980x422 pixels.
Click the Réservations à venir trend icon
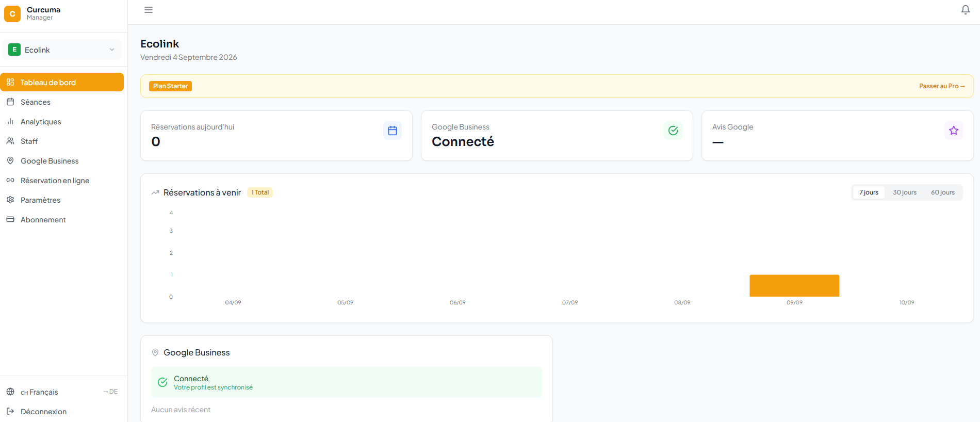[155, 192]
